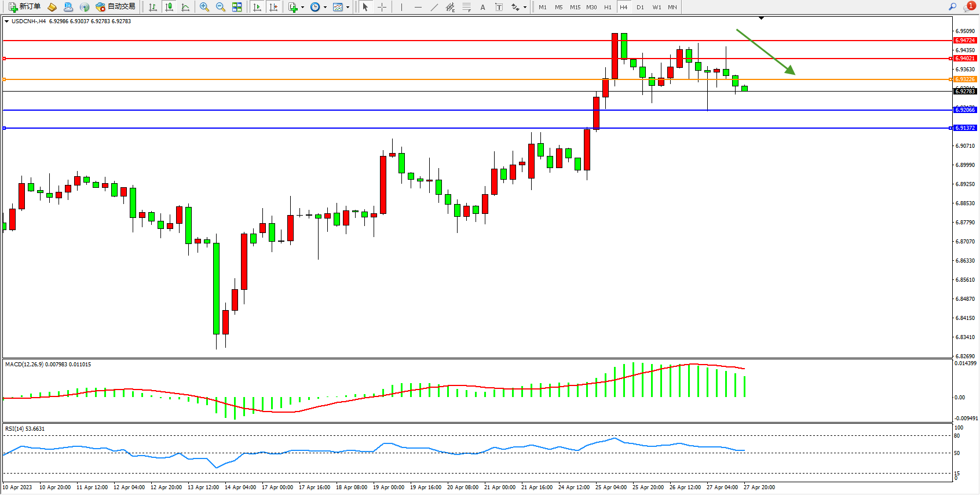Open the chart templates dropdown arrow
The image size is (980, 495).
click(348, 8)
